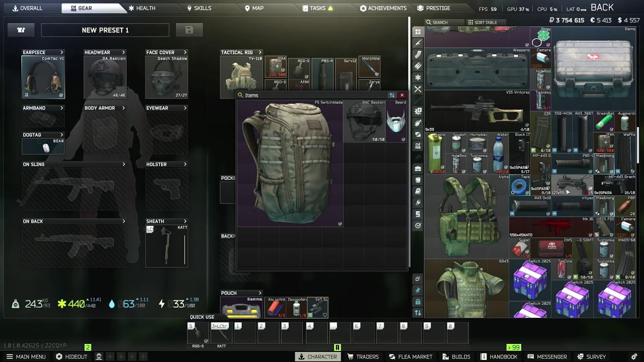Open the Achievements tab

(x=383, y=8)
